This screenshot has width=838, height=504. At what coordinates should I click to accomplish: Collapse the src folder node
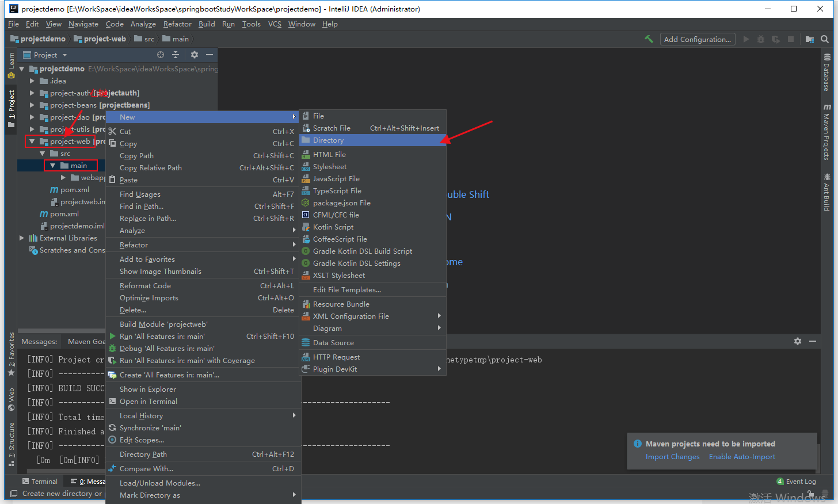43,154
